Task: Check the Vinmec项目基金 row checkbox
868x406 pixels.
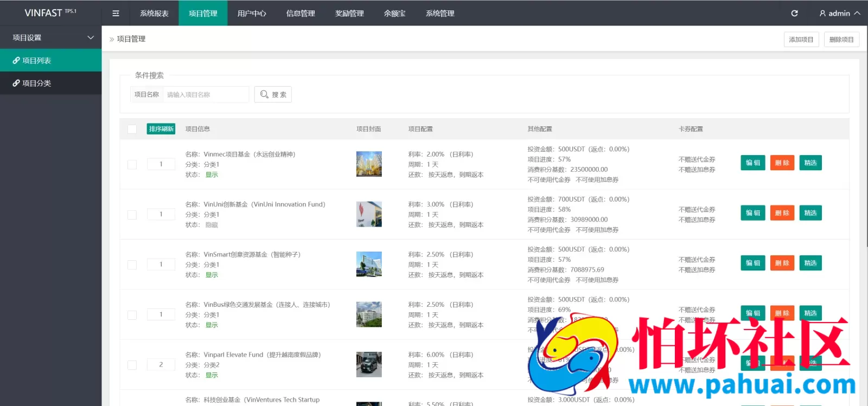Action: pos(132,164)
